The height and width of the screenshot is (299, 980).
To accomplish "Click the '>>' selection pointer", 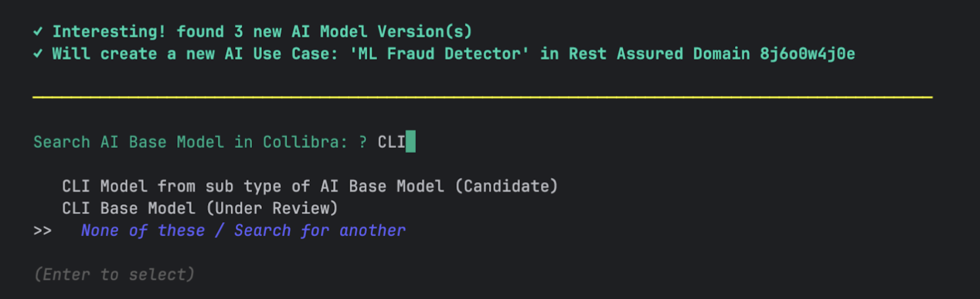I will [x=42, y=231].
